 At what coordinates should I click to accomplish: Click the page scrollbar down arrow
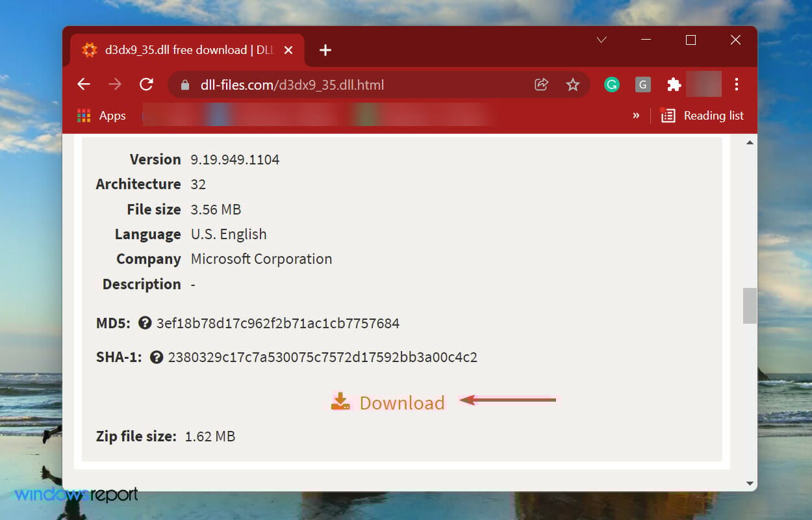tap(750, 483)
